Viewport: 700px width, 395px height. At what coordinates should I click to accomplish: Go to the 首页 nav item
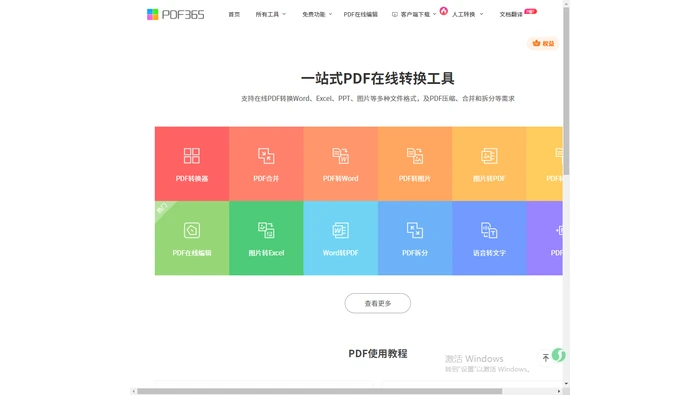234,14
